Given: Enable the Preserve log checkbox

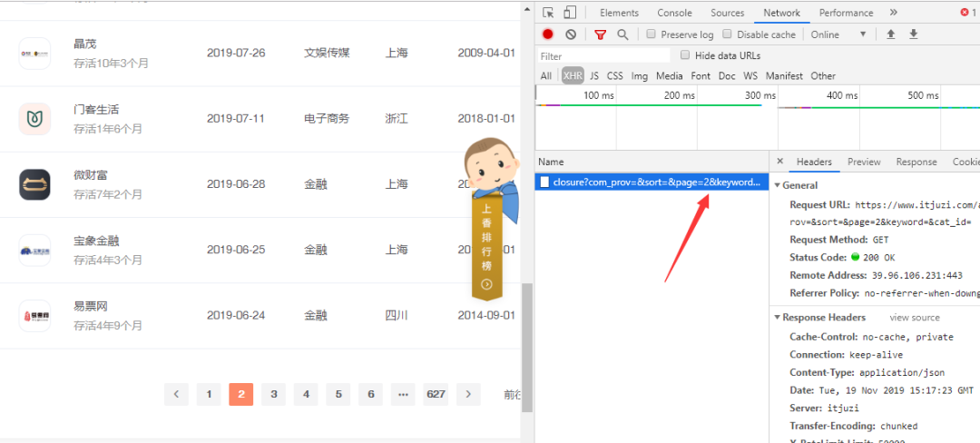Looking at the screenshot, I should [x=652, y=34].
